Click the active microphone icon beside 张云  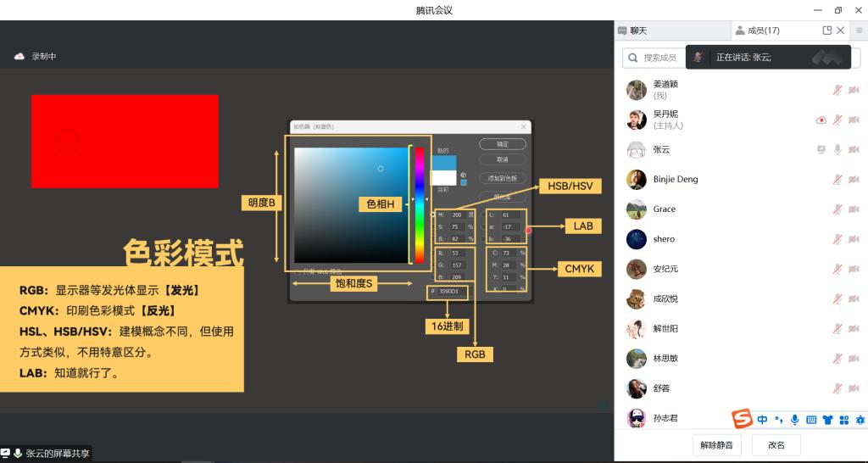coord(837,150)
